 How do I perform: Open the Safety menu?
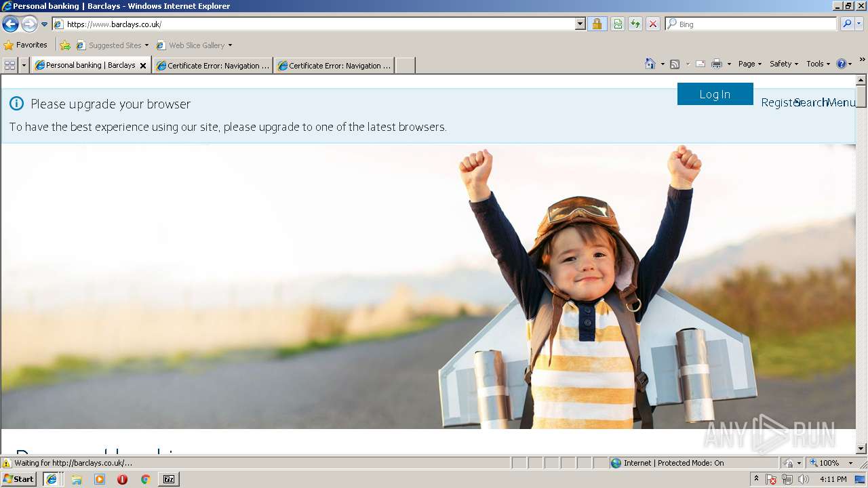(x=784, y=64)
